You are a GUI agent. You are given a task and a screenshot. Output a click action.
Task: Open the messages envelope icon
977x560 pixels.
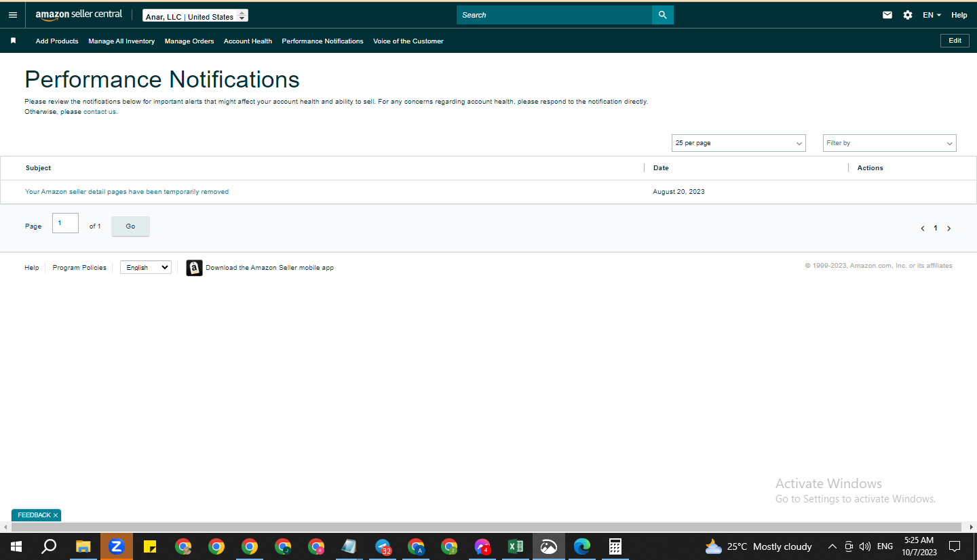point(887,15)
